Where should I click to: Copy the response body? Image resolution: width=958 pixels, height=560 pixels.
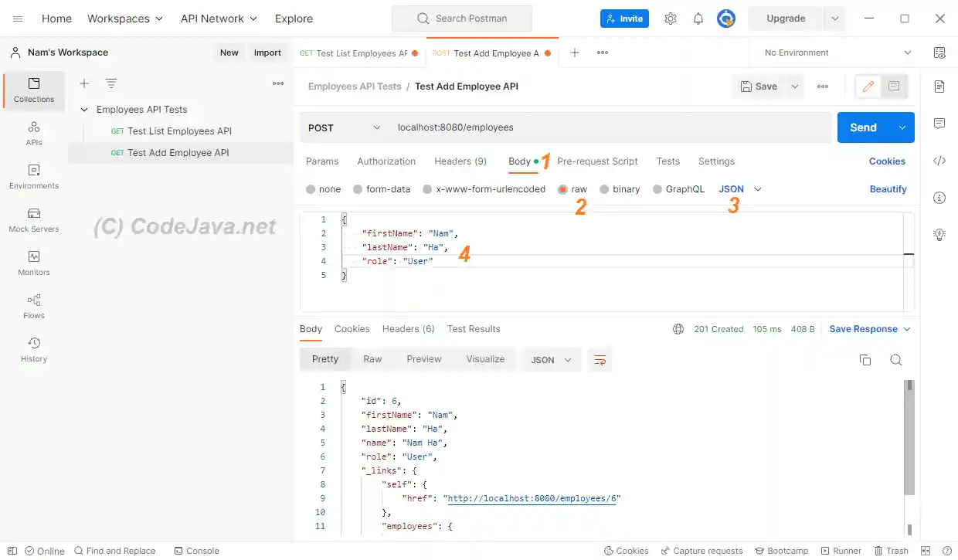tap(865, 359)
